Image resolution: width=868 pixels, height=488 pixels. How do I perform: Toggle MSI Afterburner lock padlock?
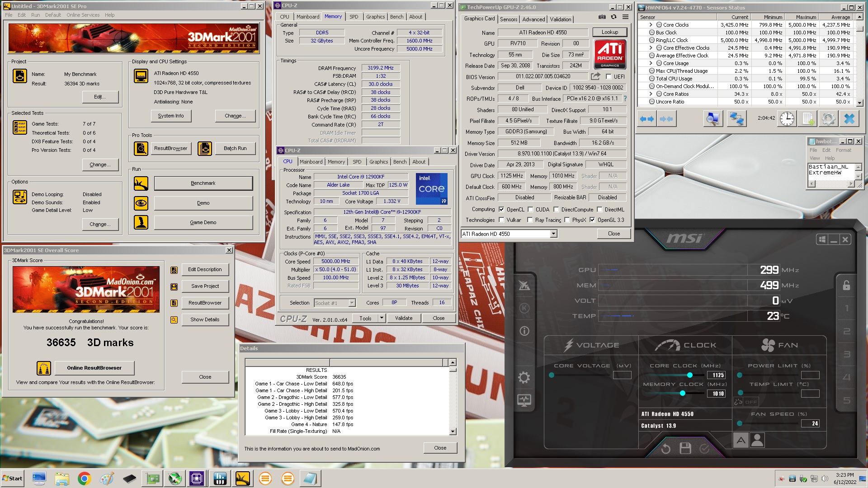pos(846,285)
